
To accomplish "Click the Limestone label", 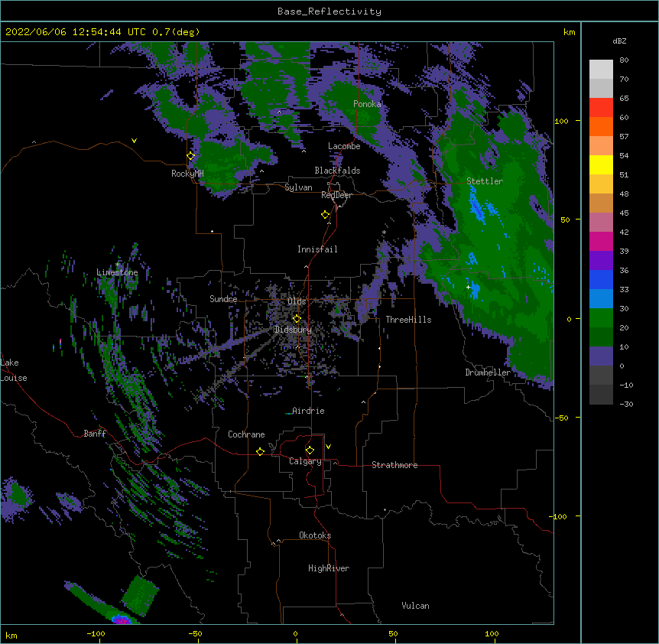I will [x=117, y=272].
